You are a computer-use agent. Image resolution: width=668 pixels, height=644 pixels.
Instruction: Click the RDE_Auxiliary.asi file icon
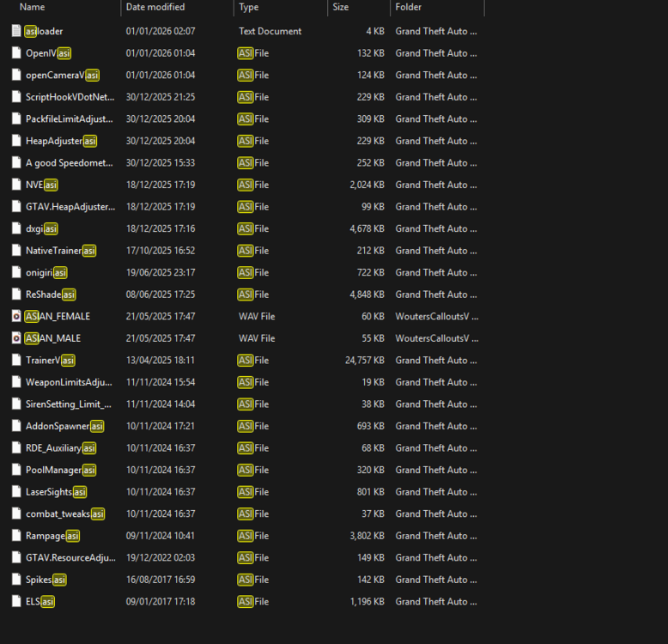pyautogui.click(x=16, y=447)
